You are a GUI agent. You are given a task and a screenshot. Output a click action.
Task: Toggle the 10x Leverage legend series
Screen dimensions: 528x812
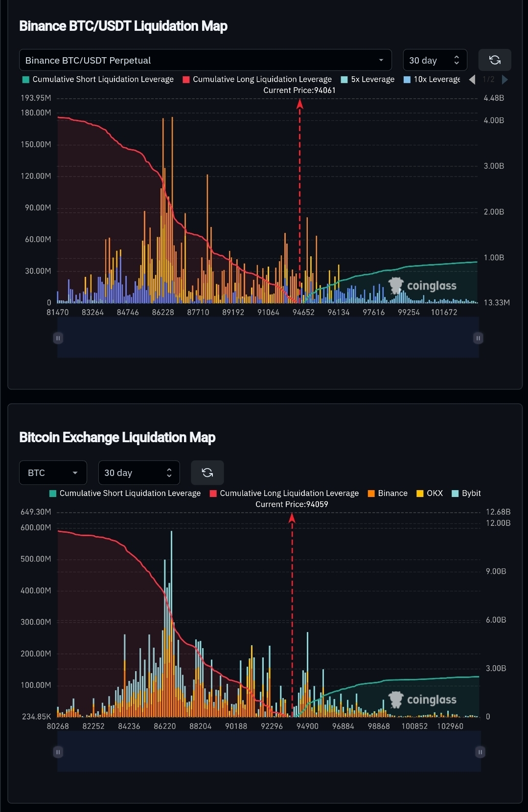pyautogui.click(x=432, y=79)
